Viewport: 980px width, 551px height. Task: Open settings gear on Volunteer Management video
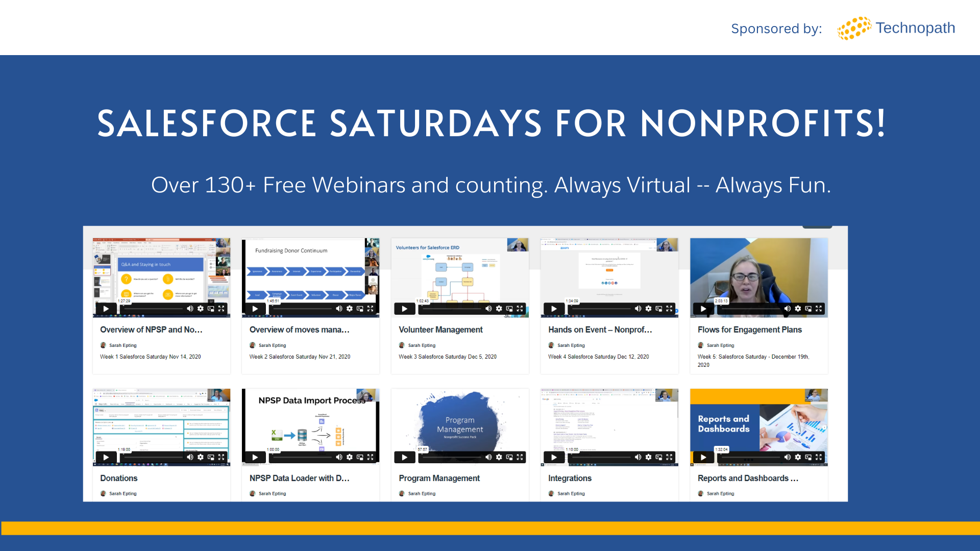[x=499, y=309]
